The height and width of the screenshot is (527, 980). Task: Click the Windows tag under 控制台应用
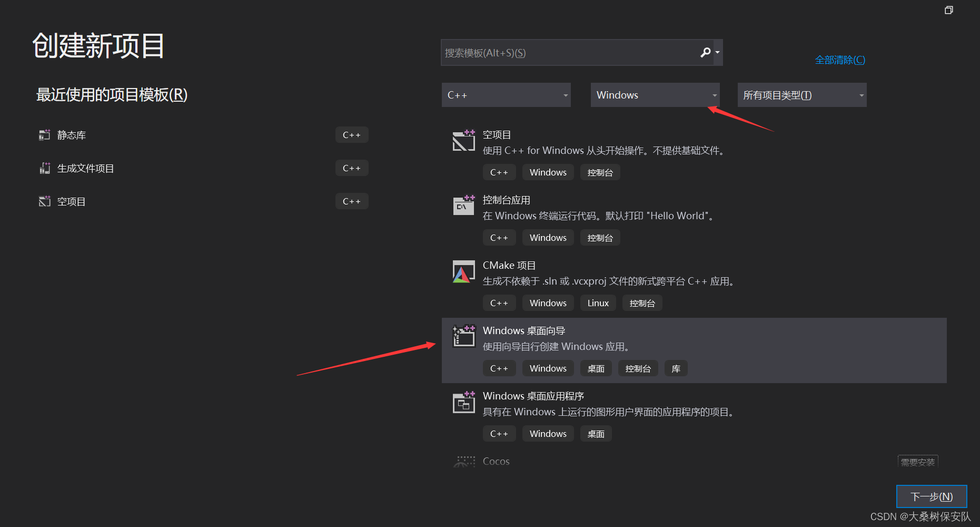point(548,238)
